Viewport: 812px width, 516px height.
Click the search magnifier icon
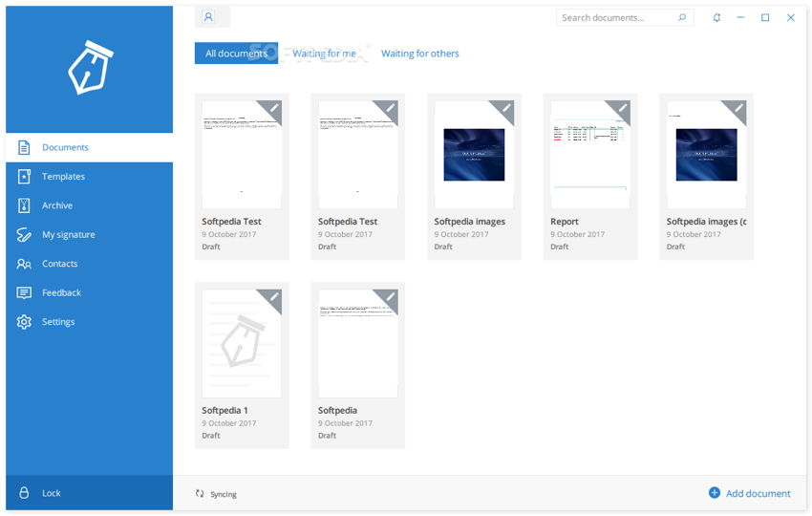point(682,17)
